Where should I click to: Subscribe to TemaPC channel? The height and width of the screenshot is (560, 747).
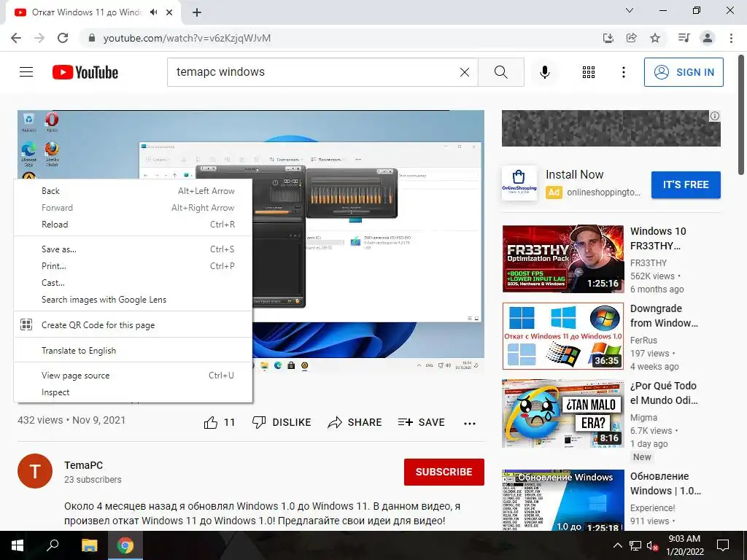(444, 472)
